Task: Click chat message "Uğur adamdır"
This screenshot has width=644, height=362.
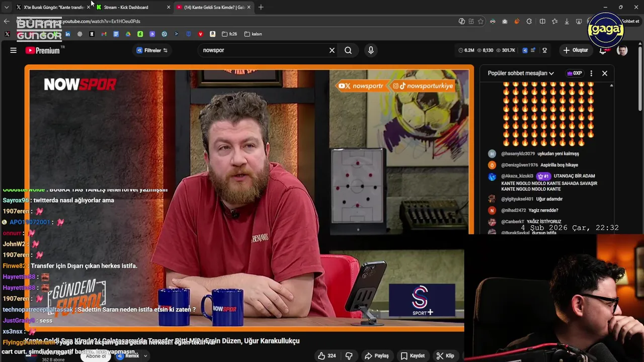Action: click(x=549, y=199)
